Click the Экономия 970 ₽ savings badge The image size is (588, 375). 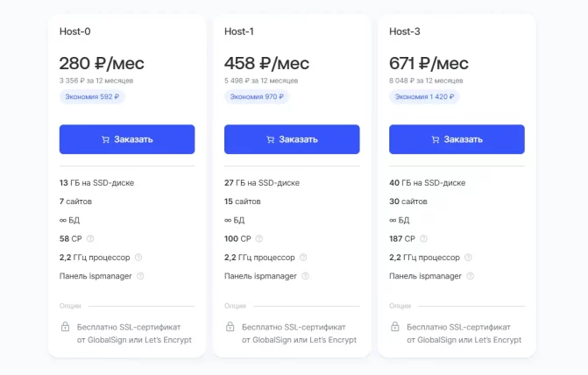pos(257,96)
